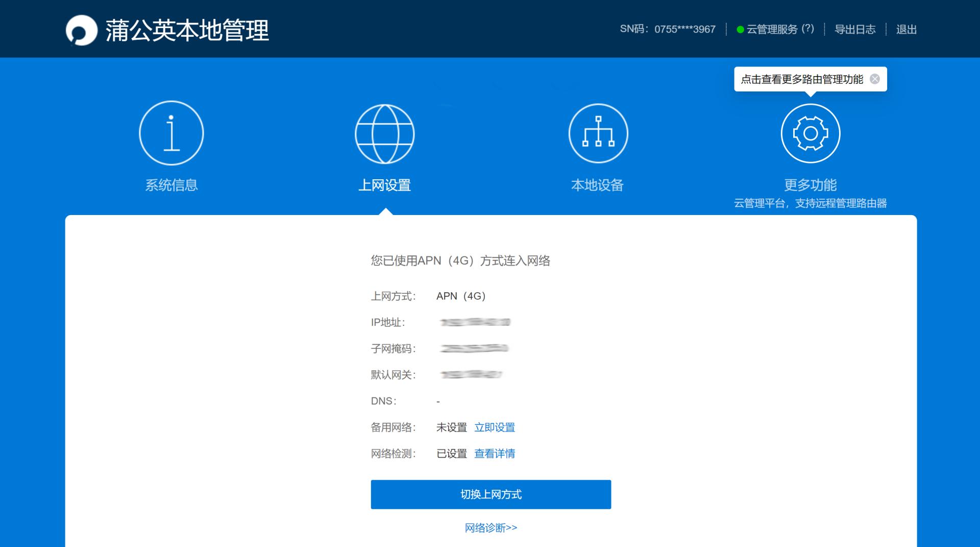
Task: Open the (?) help icon next to 云管理服务
Action: point(807,29)
